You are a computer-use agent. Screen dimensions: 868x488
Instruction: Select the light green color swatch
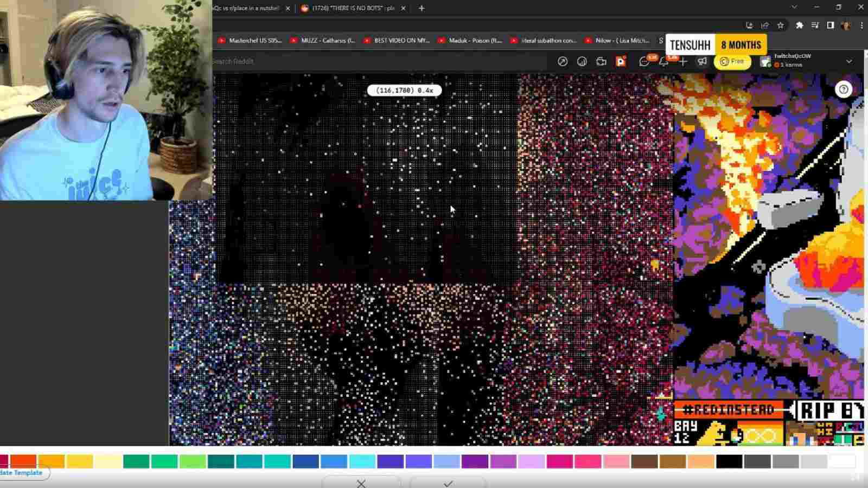point(193,461)
